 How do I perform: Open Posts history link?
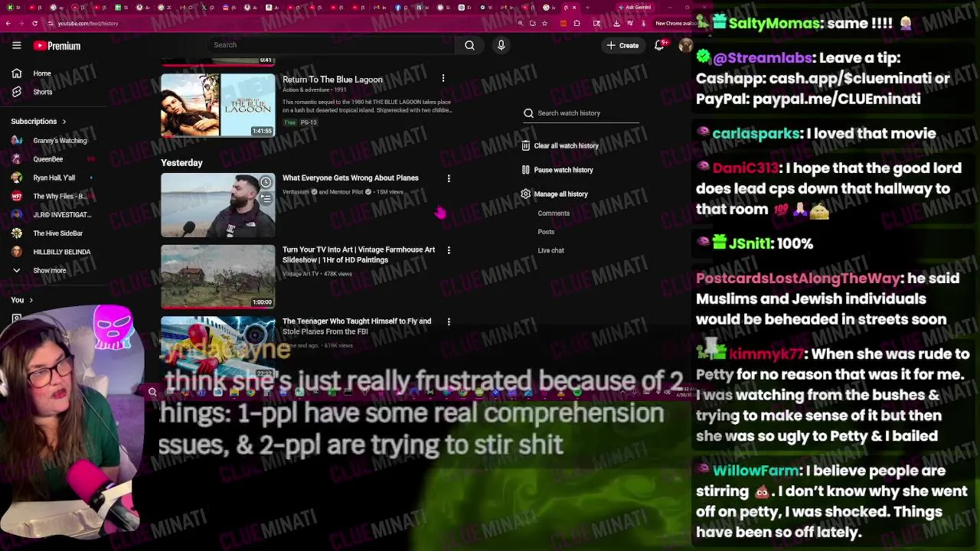546,232
